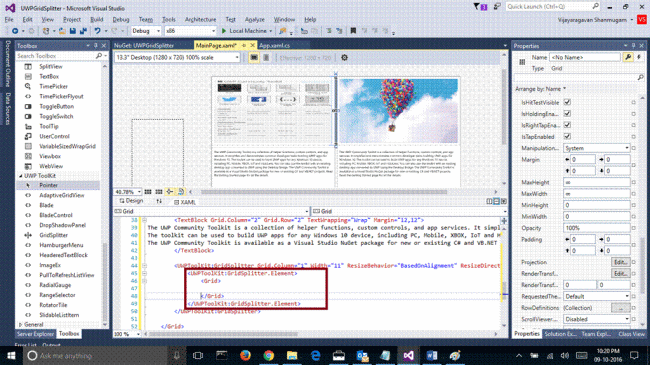Switch to the Design view pane

tap(131, 201)
